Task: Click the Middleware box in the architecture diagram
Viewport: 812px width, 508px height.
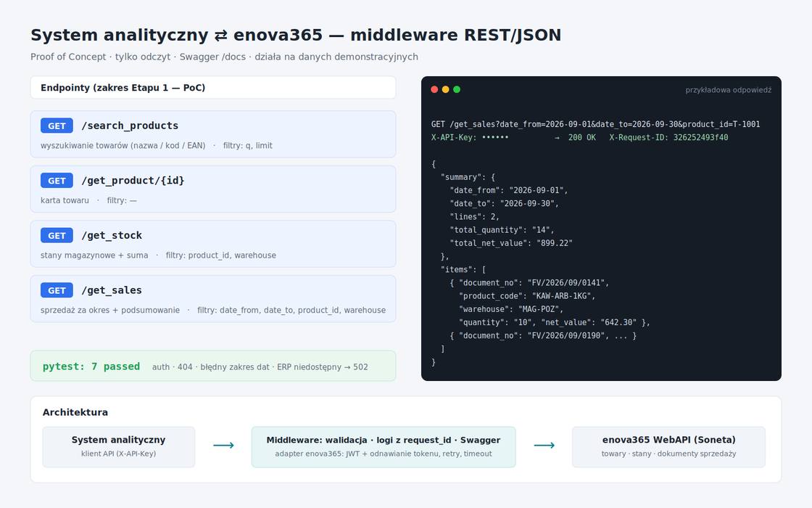Action: [384, 447]
